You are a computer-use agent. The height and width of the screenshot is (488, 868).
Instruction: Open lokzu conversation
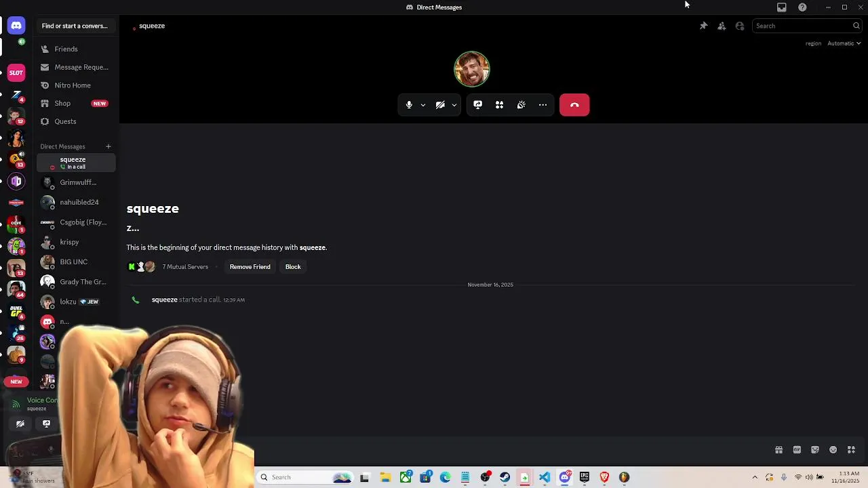[76, 302]
